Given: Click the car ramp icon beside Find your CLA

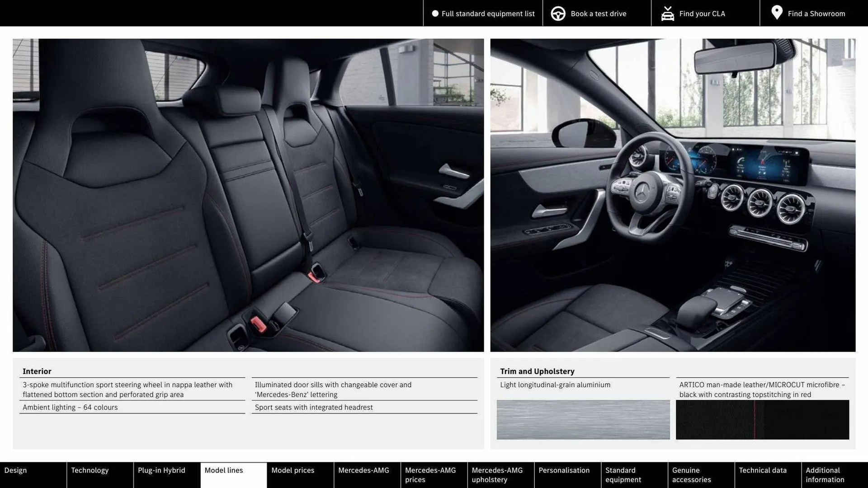Looking at the screenshot, I should click(668, 13).
